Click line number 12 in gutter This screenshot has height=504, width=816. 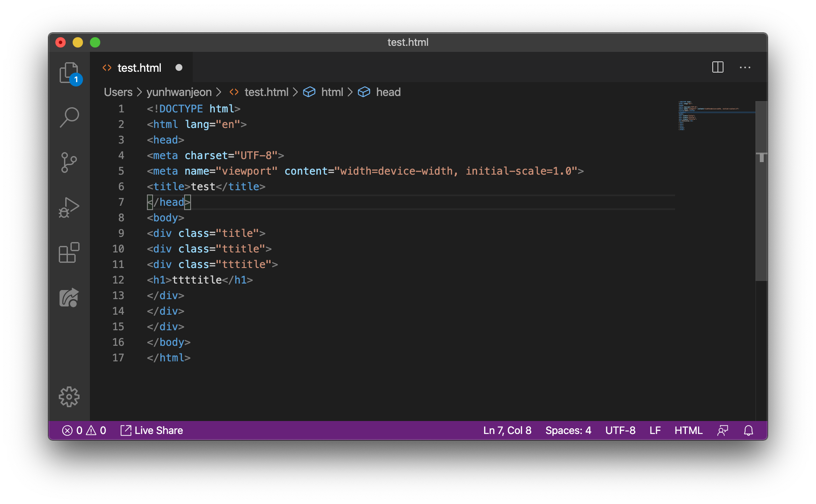118,280
